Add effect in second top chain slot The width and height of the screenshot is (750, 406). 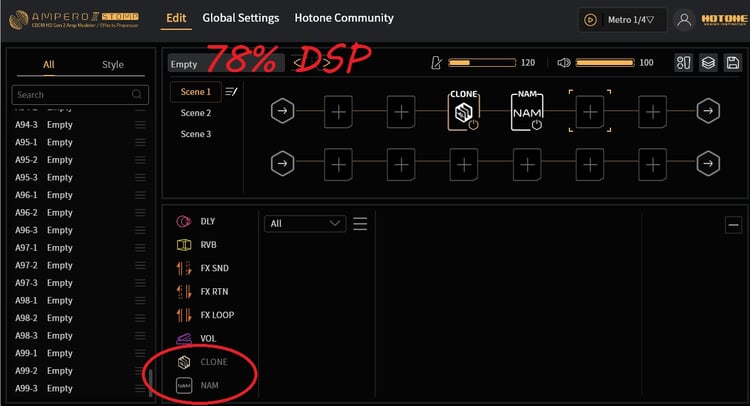401,112
